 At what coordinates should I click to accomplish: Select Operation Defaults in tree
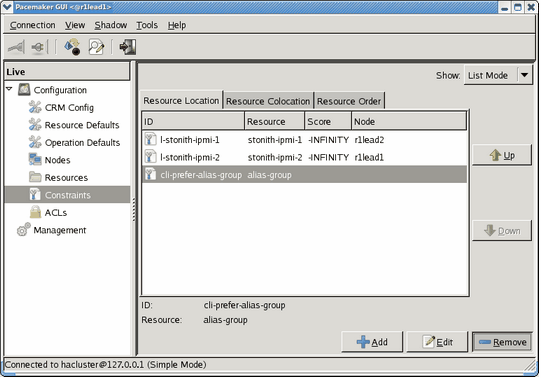click(x=82, y=142)
